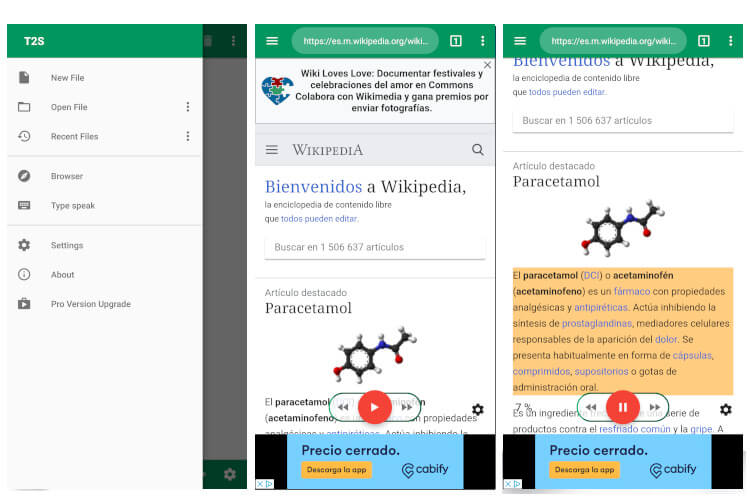Image resolution: width=750 pixels, height=500 pixels.
Task: Click 'todos pueden editar' link in right screen
Action: pos(567,92)
